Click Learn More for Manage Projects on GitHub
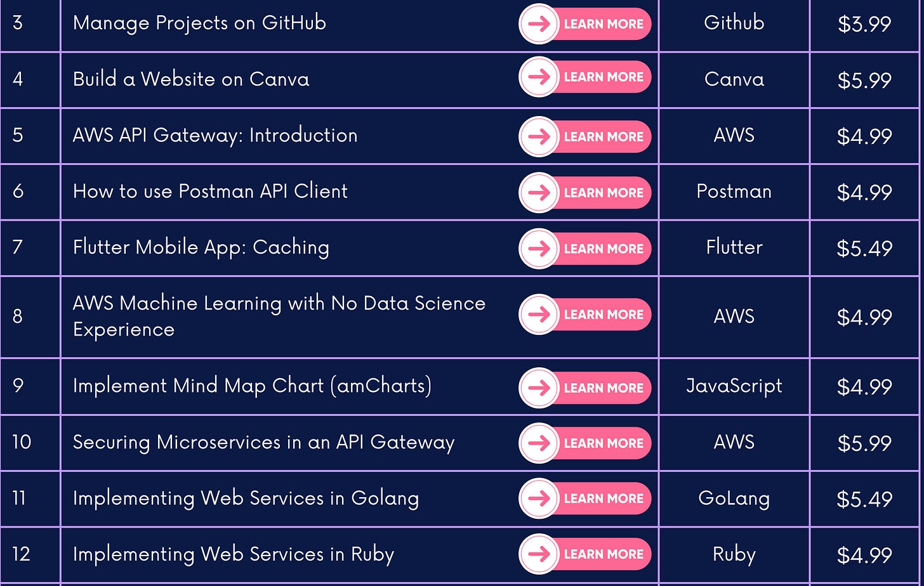The width and height of the screenshot is (924, 586). pos(585,24)
